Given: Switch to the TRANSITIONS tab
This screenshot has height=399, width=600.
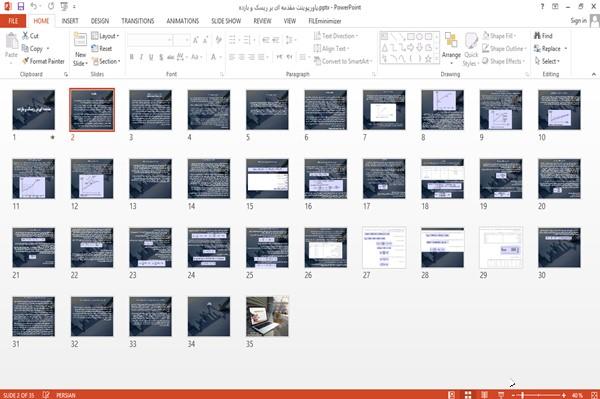Looking at the screenshot, I should [x=138, y=21].
